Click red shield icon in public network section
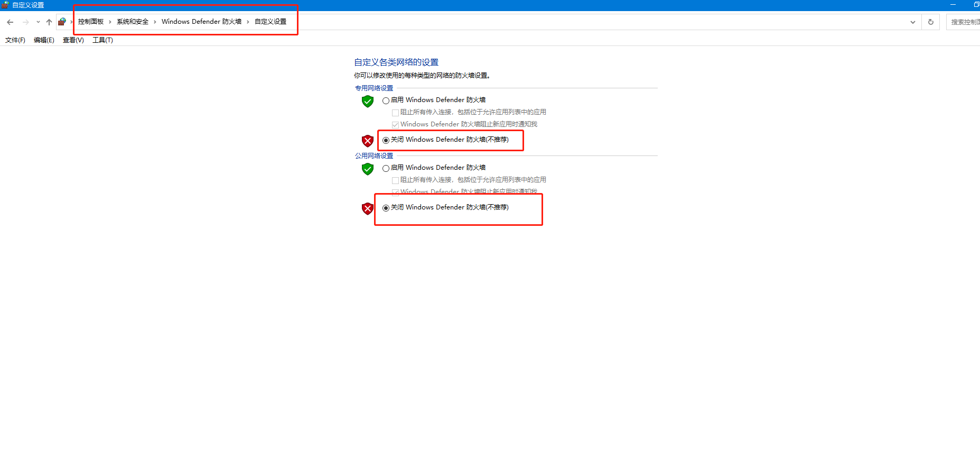The width and height of the screenshot is (980, 458). [x=368, y=208]
